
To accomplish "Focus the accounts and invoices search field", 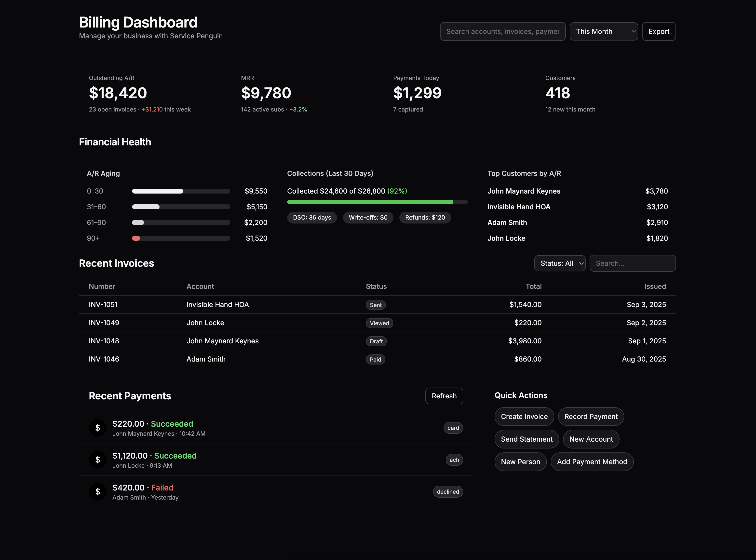I will point(502,31).
